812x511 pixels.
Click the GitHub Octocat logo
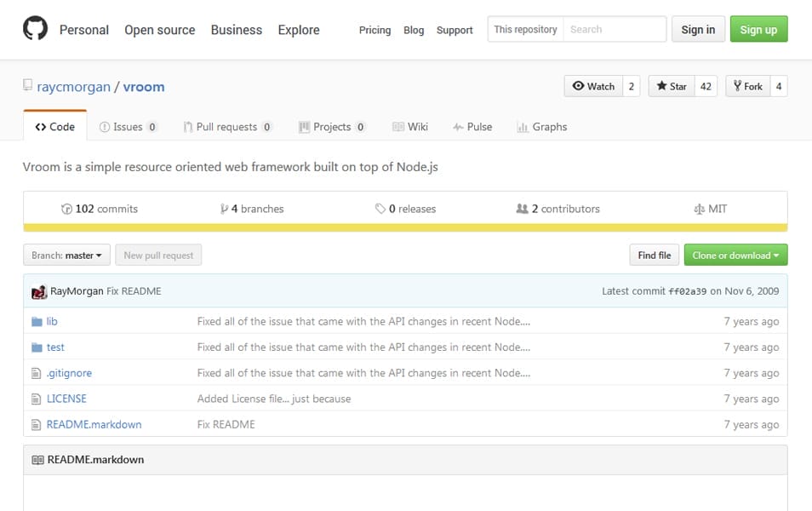coord(36,29)
